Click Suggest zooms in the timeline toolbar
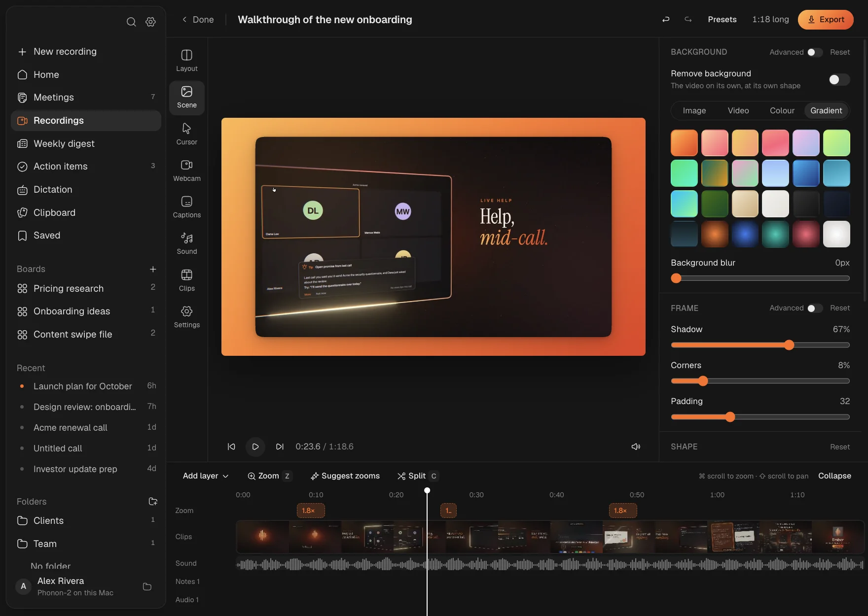The image size is (868, 616). 345,476
